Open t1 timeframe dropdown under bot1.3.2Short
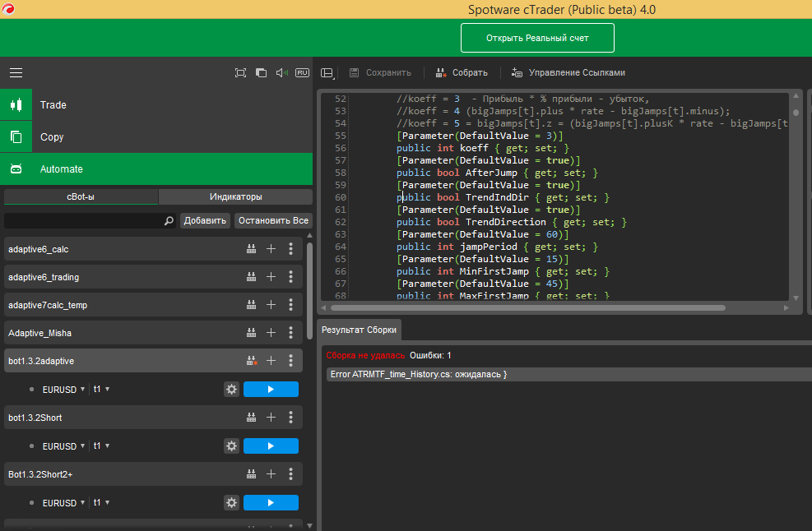 pyautogui.click(x=101, y=446)
